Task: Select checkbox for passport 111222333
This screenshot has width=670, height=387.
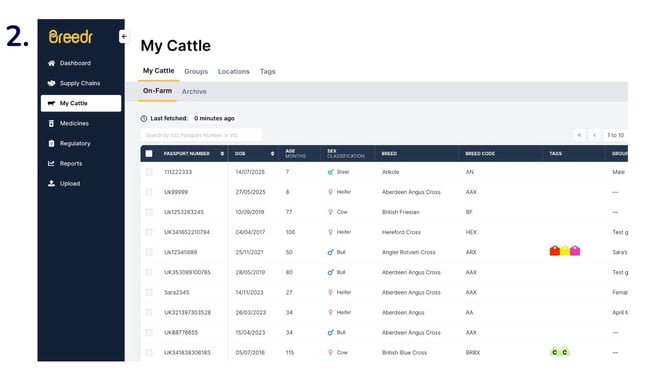Action: pyautogui.click(x=149, y=172)
